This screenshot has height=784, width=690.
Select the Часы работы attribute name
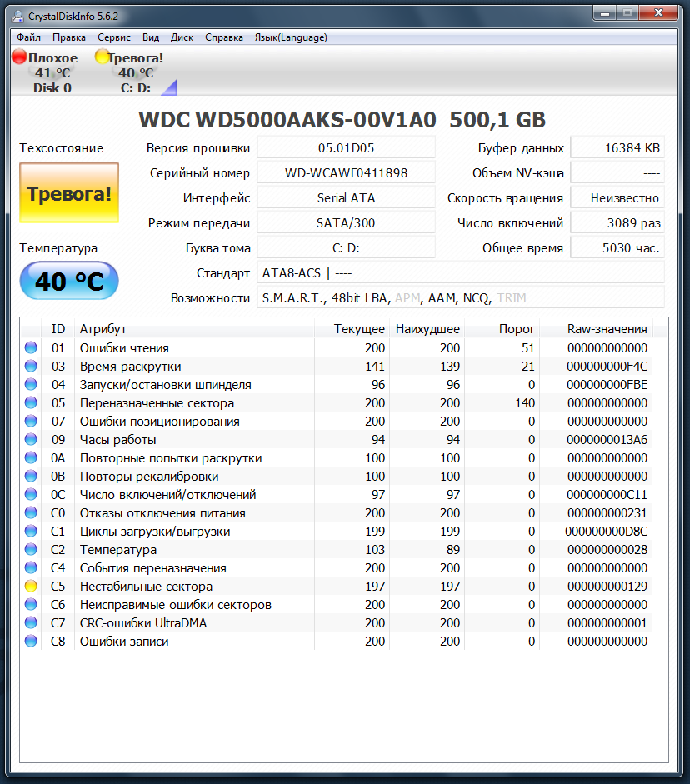point(118,440)
